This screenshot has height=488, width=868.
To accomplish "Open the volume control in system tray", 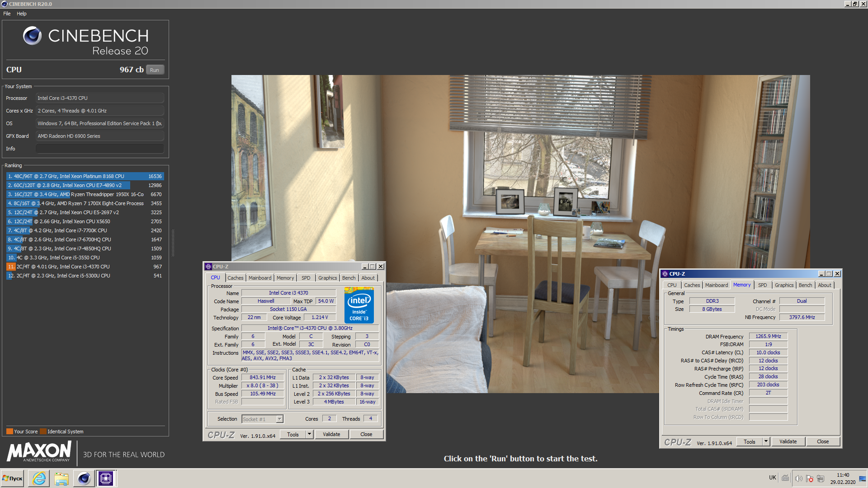I will [x=798, y=479].
